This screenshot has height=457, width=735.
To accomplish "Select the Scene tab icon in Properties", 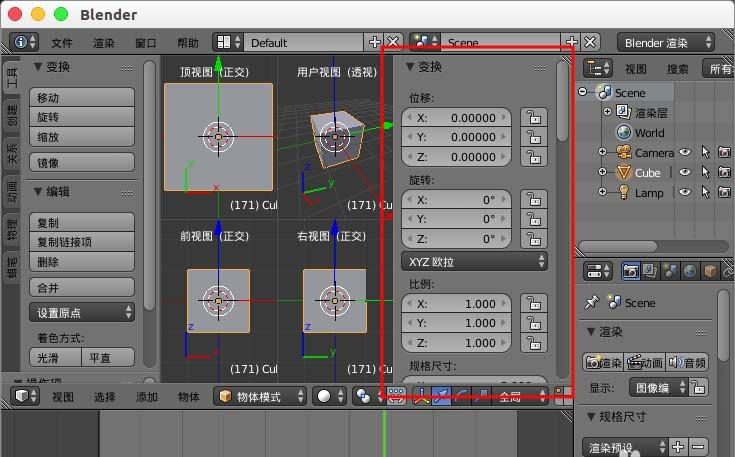I will pyautogui.click(x=670, y=271).
